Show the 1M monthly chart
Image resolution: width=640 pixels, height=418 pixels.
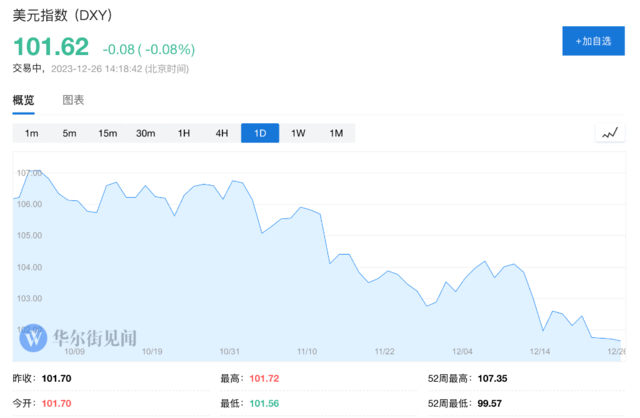[x=336, y=134]
